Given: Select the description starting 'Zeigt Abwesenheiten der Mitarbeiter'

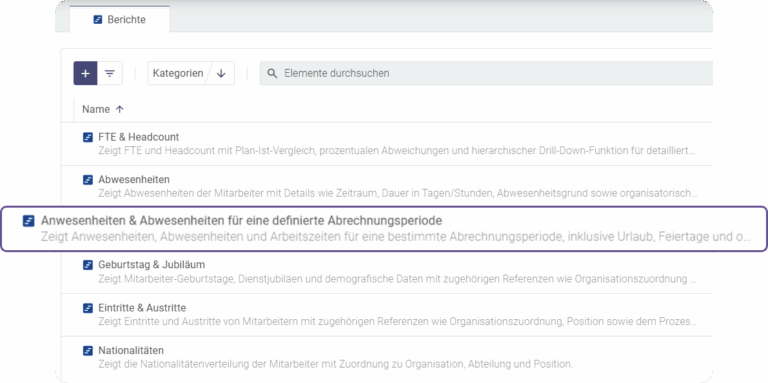Looking at the screenshot, I should (397, 193).
